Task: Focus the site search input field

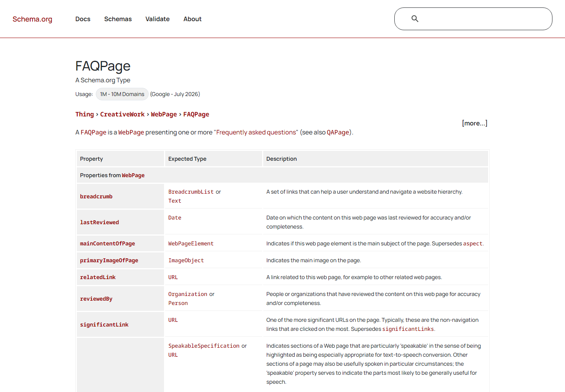Action: 473,19
